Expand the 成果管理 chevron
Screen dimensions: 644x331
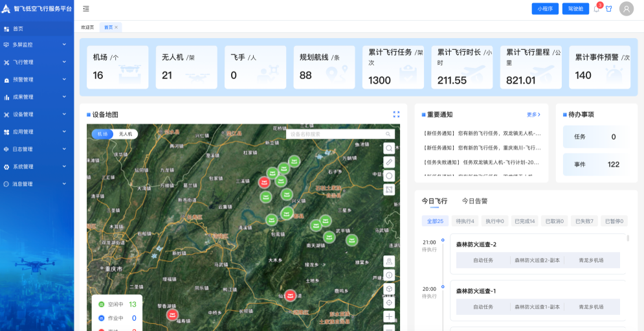[64, 97]
